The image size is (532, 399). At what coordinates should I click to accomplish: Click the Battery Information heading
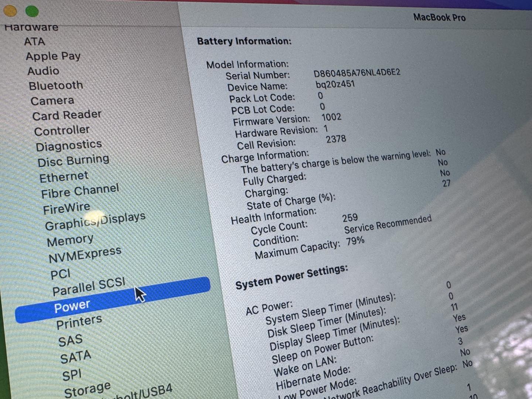[x=244, y=41]
